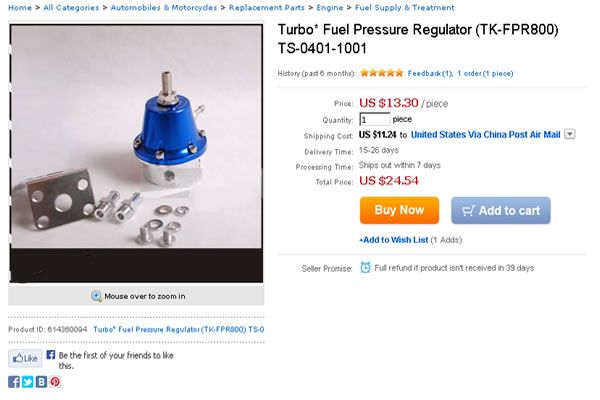This screenshot has width=600, height=400.
Task: Open the shipping method dropdown arrow
Action: (x=570, y=134)
